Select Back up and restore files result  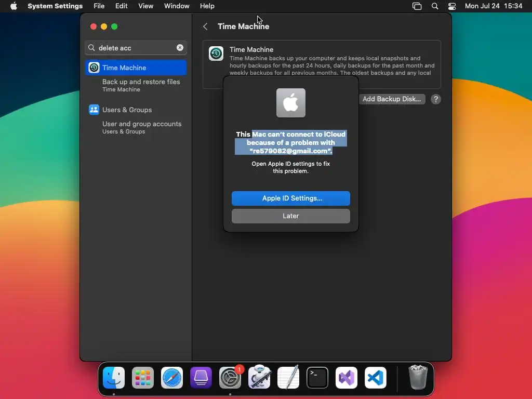pos(141,85)
